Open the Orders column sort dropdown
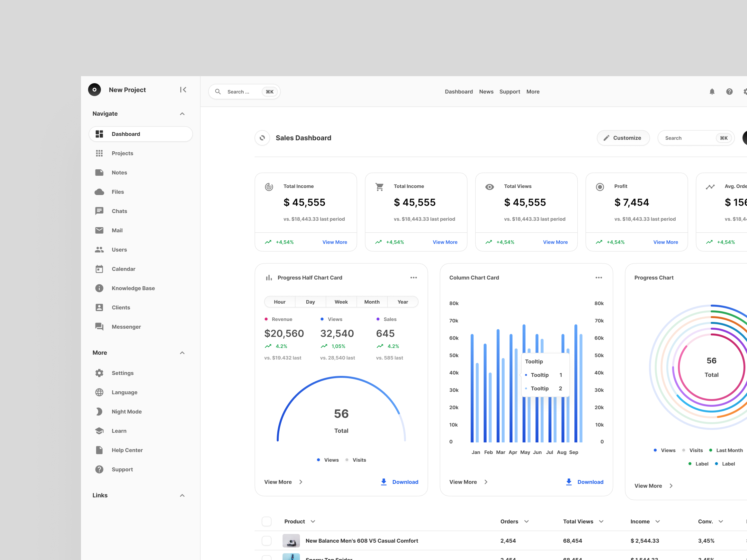 pyautogui.click(x=526, y=521)
